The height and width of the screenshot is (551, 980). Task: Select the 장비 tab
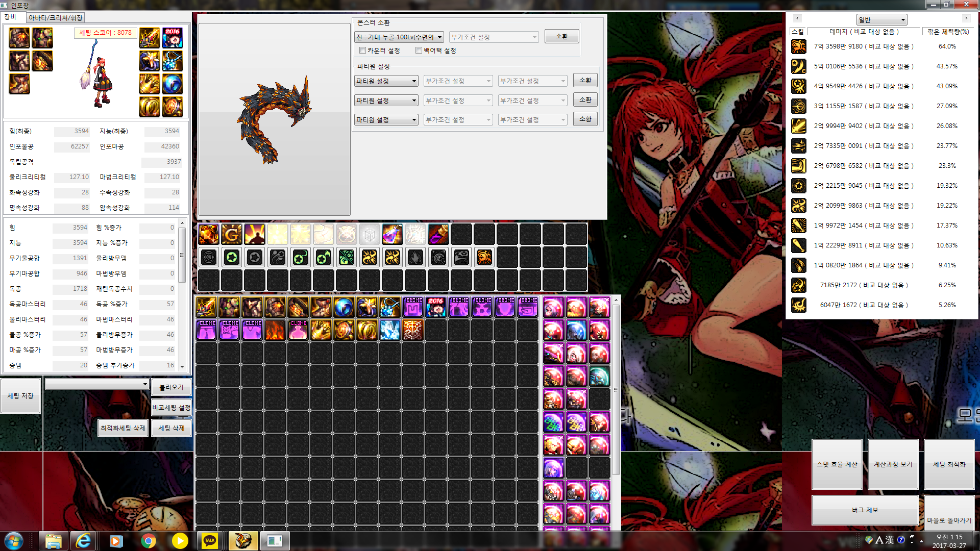click(x=11, y=17)
